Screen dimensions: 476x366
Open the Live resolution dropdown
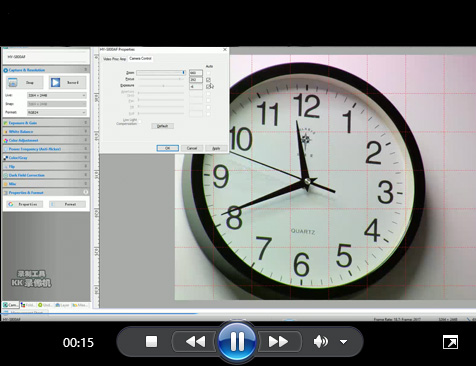point(57,95)
